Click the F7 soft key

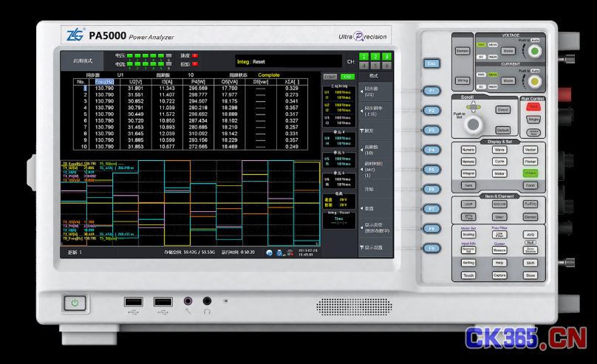tap(431, 209)
